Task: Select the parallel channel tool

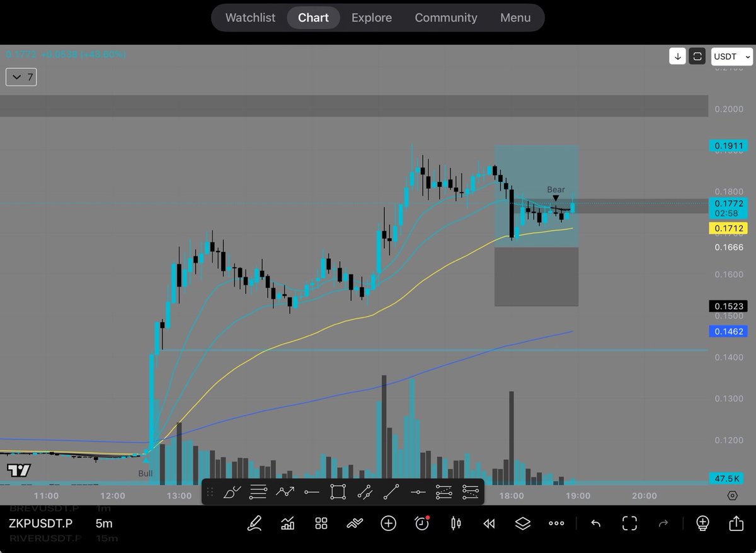Action: (365, 491)
